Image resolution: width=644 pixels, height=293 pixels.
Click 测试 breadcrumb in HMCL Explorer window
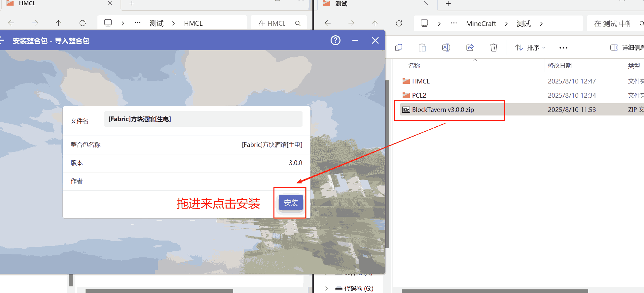157,23
